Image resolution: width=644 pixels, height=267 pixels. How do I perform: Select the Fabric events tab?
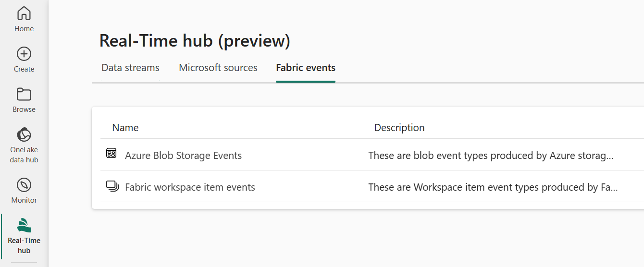click(x=306, y=68)
